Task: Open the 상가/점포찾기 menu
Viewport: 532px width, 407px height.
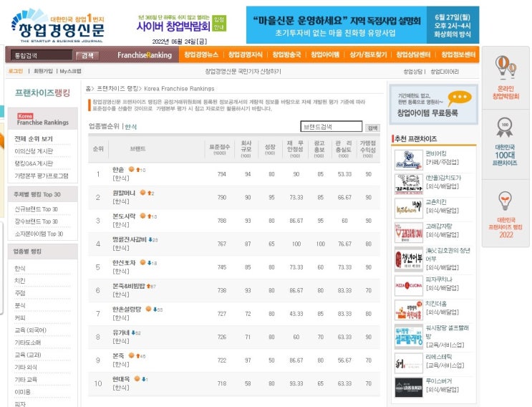Action: [x=368, y=54]
